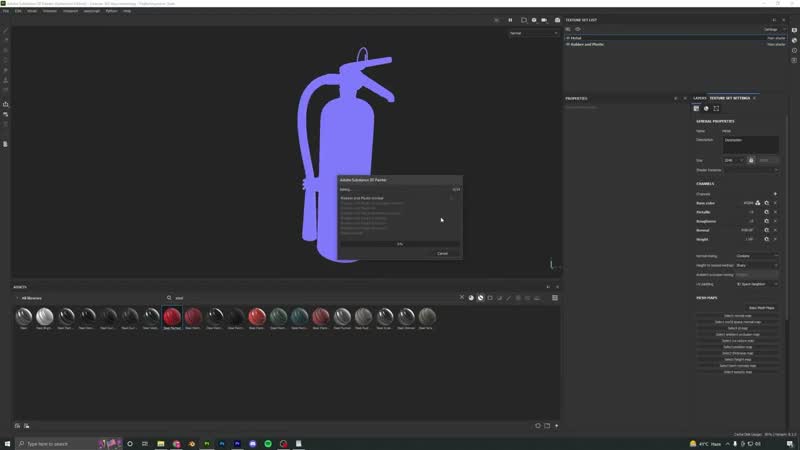Select the Eraser tool below the brush
Image resolution: width=800 pixels, height=450 pixels.
(6, 40)
